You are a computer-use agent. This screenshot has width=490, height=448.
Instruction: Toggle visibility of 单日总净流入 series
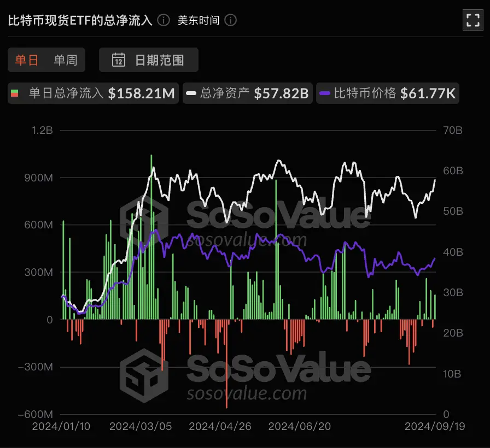click(92, 93)
